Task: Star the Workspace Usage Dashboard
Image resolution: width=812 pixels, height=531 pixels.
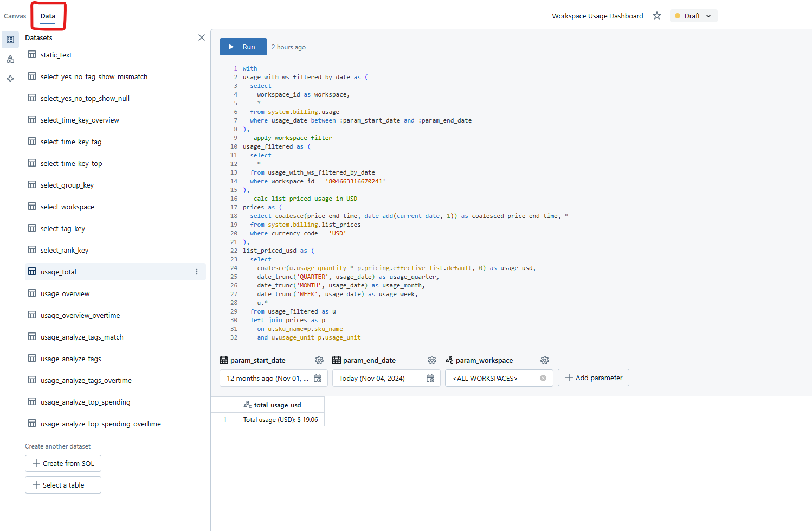Action: coord(656,16)
